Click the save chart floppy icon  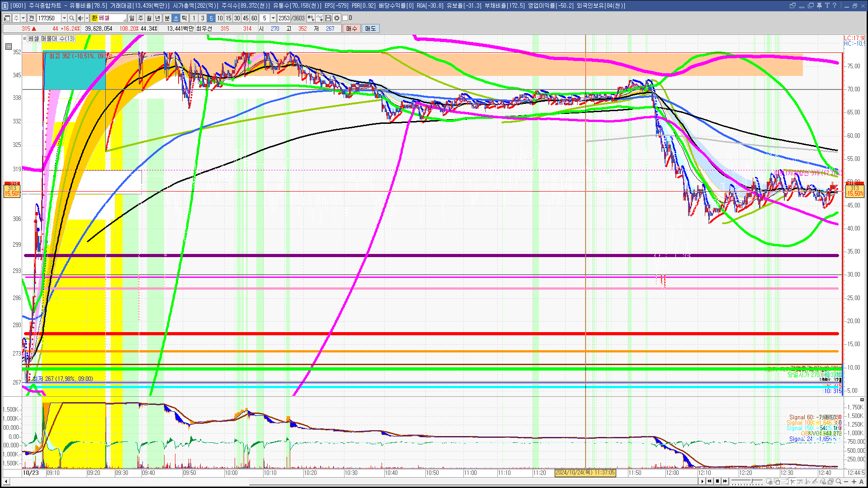click(328, 18)
